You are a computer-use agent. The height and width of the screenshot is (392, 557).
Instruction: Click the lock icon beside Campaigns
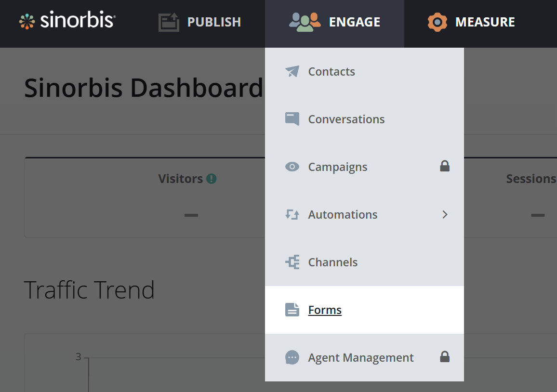[x=445, y=167]
